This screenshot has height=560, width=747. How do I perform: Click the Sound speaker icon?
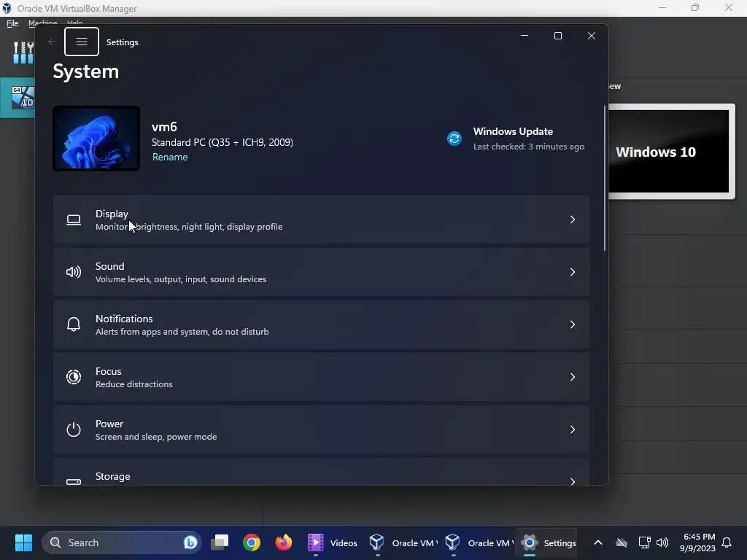[74, 273]
